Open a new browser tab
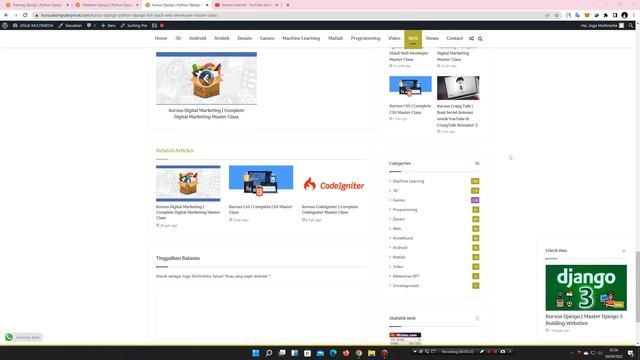Viewport: 640px width, 360px height. pyautogui.click(x=288, y=5)
